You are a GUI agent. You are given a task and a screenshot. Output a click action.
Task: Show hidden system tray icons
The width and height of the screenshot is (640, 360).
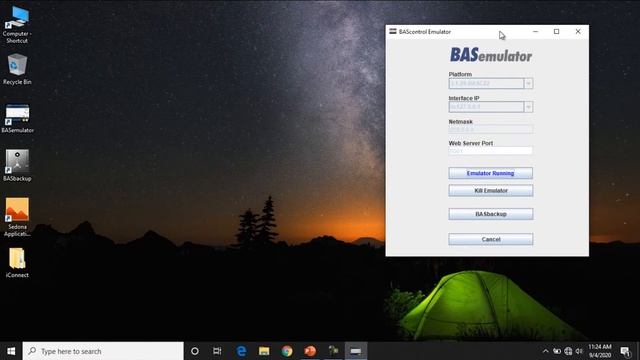(545, 351)
